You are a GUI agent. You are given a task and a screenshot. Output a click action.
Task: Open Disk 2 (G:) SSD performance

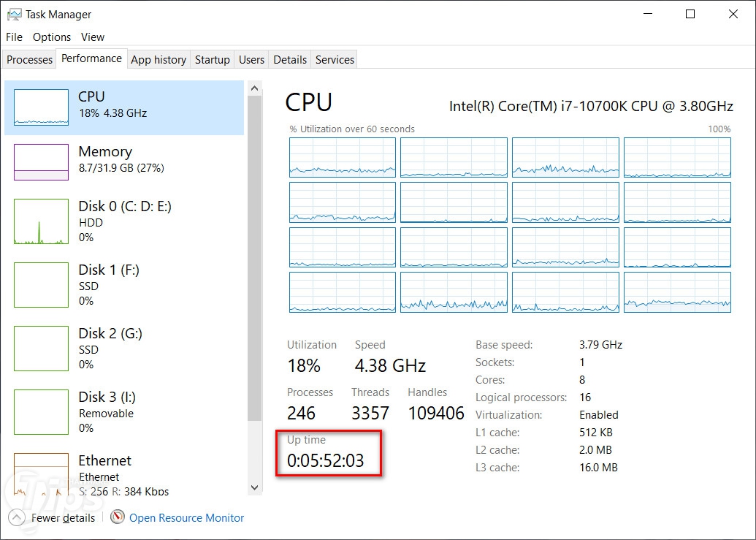coord(124,349)
